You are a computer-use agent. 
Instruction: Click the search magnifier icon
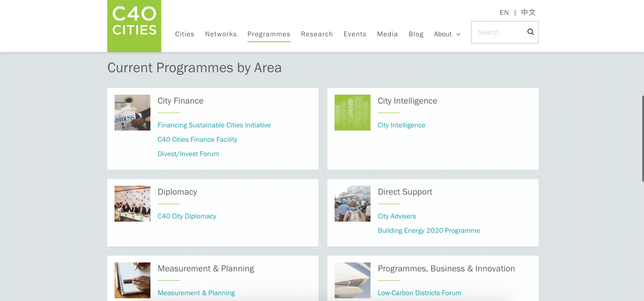tap(530, 32)
